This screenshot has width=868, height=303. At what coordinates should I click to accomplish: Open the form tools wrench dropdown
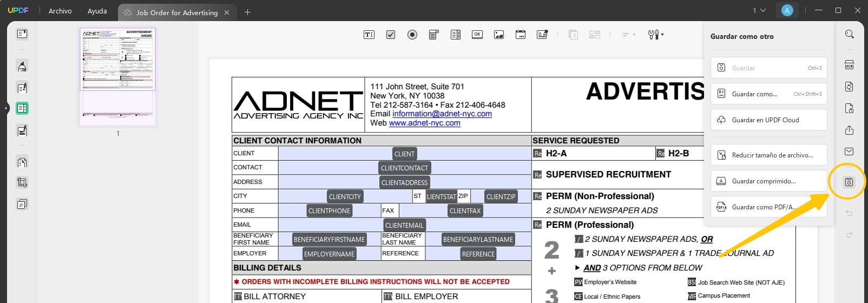(x=656, y=35)
